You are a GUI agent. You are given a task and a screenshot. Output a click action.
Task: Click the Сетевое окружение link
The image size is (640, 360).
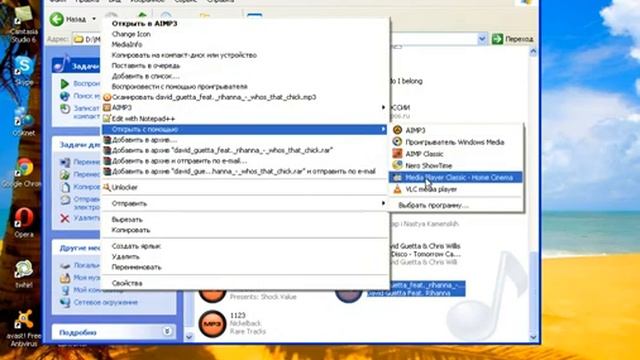[106, 302]
